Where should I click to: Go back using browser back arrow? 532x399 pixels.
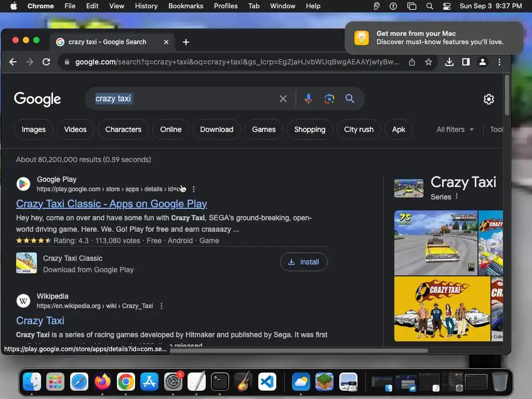[13, 62]
